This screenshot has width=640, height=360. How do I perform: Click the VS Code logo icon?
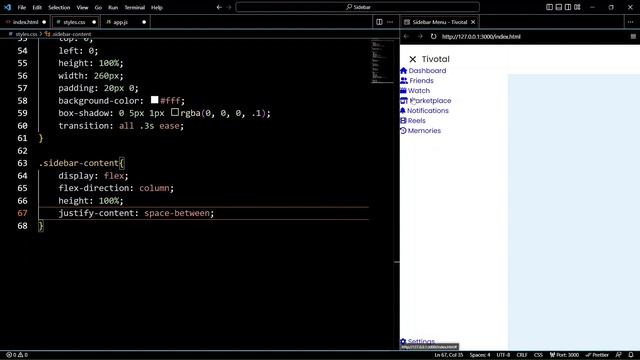(7, 7)
